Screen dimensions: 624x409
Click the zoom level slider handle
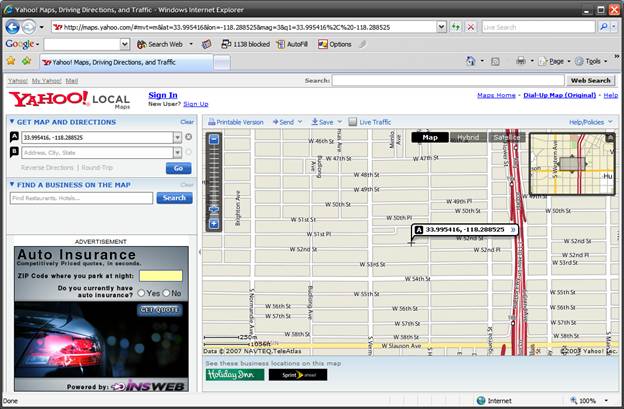(x=214, y=209)
